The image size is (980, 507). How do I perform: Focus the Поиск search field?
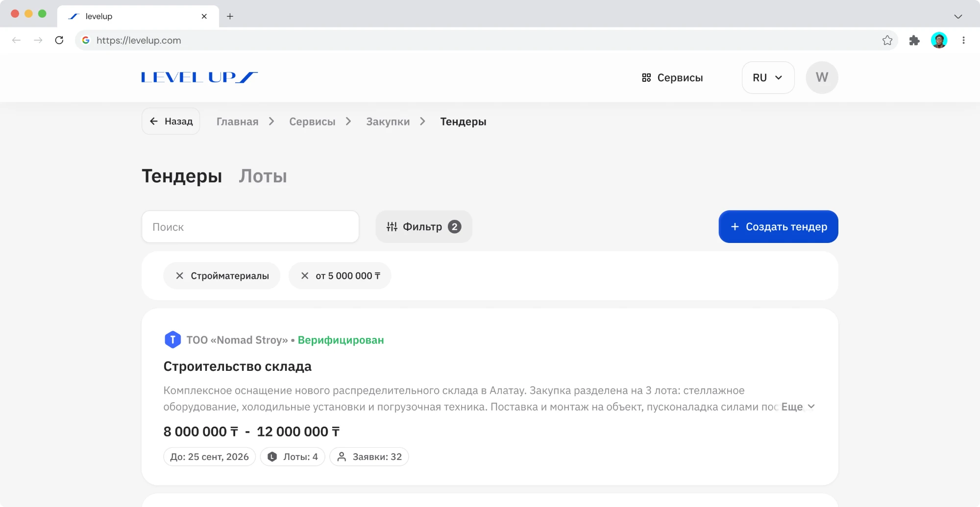(250, 227)
